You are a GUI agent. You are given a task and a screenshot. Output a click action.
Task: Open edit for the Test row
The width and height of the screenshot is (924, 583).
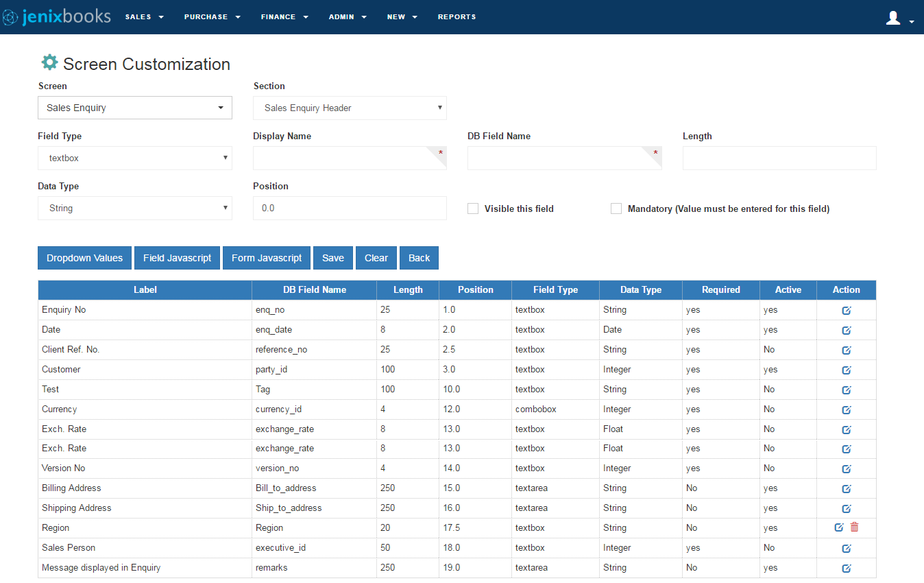click(847, 390)
